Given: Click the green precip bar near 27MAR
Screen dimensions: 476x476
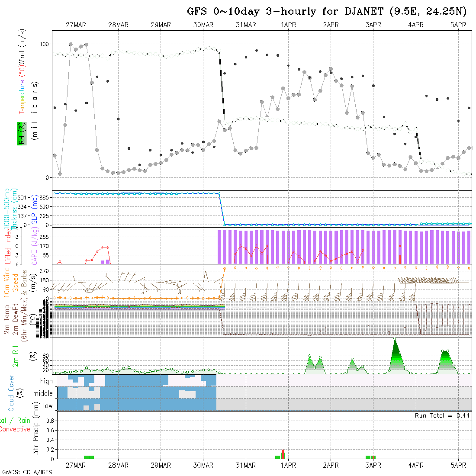Looking at the screenshot, I should 89,457.
